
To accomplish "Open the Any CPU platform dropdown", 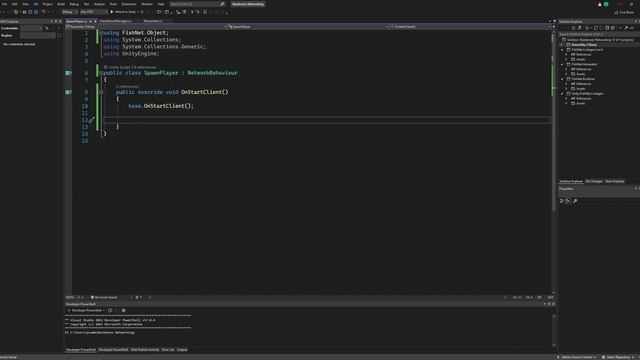I will [x=93, y=12].
